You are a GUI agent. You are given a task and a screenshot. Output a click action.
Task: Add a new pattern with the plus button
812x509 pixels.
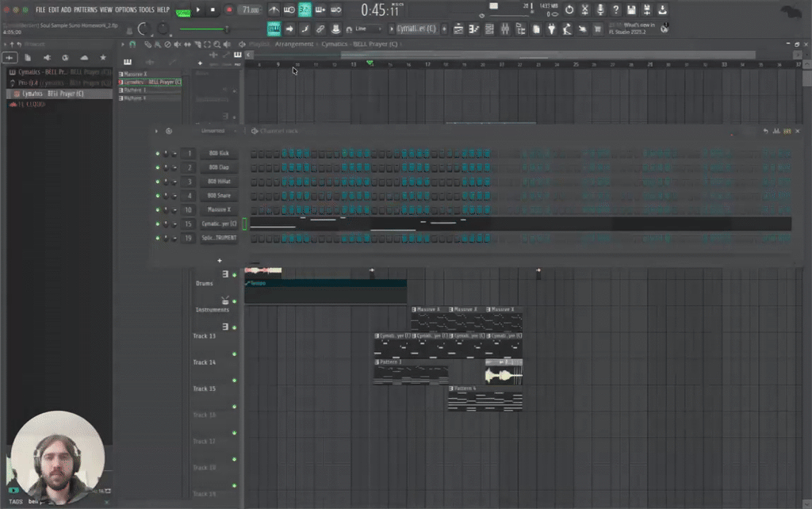444,29
